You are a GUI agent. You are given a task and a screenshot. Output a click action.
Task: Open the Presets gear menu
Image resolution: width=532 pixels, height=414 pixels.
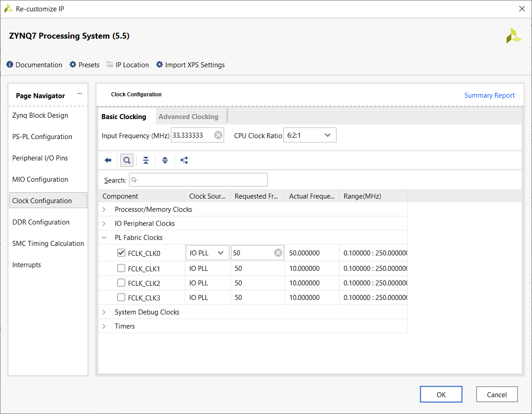point(84,65)
